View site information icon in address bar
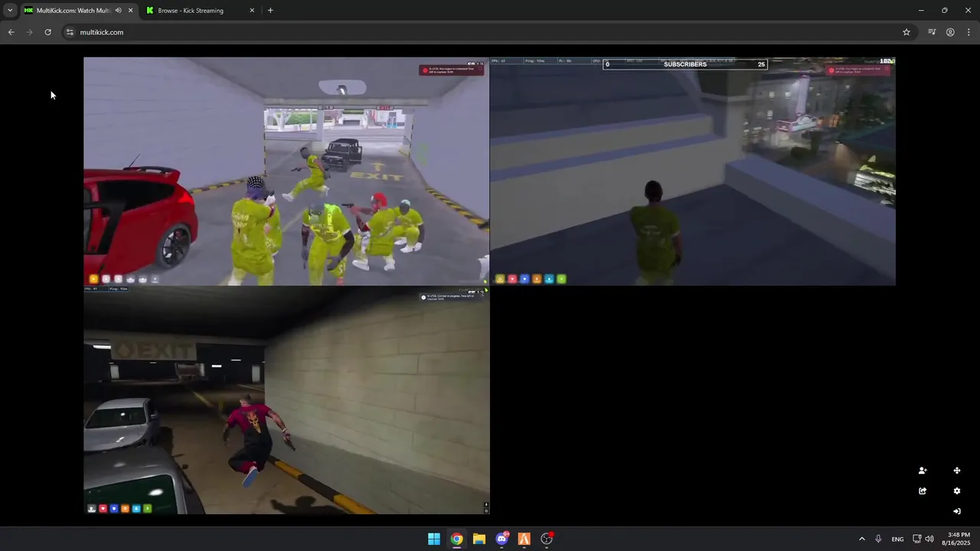 tap(70, 32)
